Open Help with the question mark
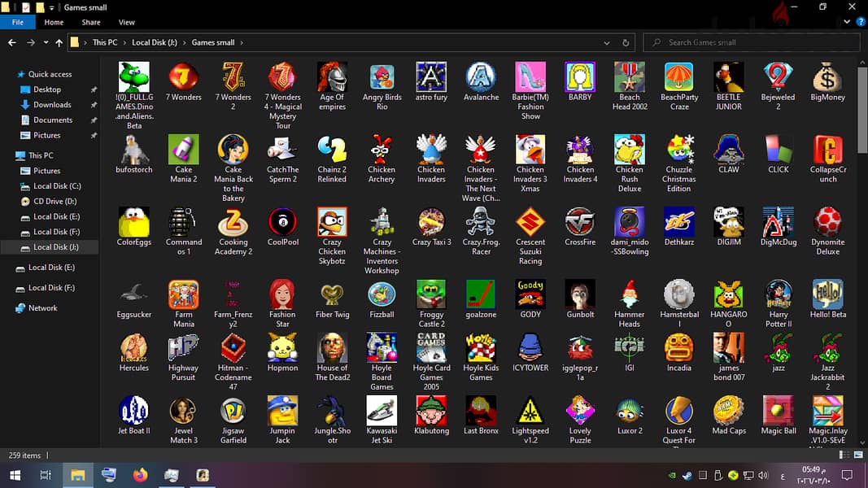 860,22
